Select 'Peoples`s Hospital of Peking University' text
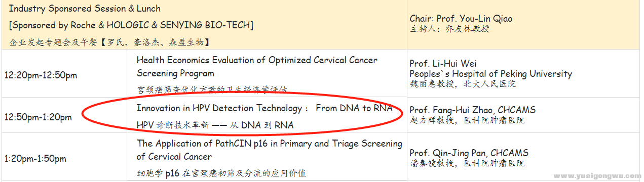Image resolution: width=644 pixels, height=182 pixels. click(x=490, y=74)
